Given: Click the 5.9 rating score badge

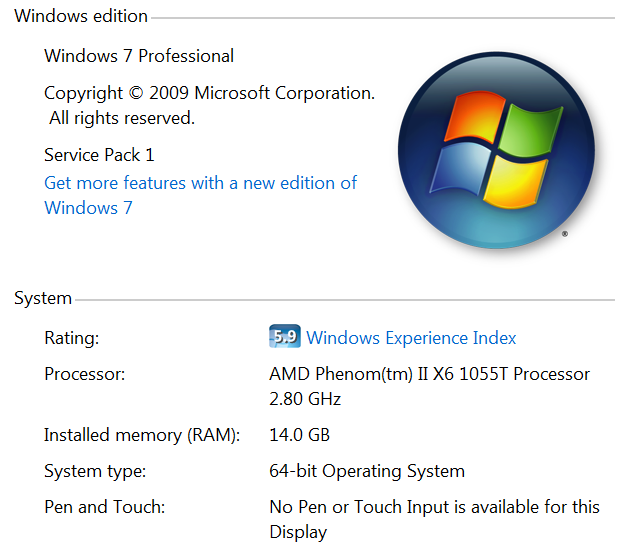Looking at the screenshot, I should (x=285, y=336).
